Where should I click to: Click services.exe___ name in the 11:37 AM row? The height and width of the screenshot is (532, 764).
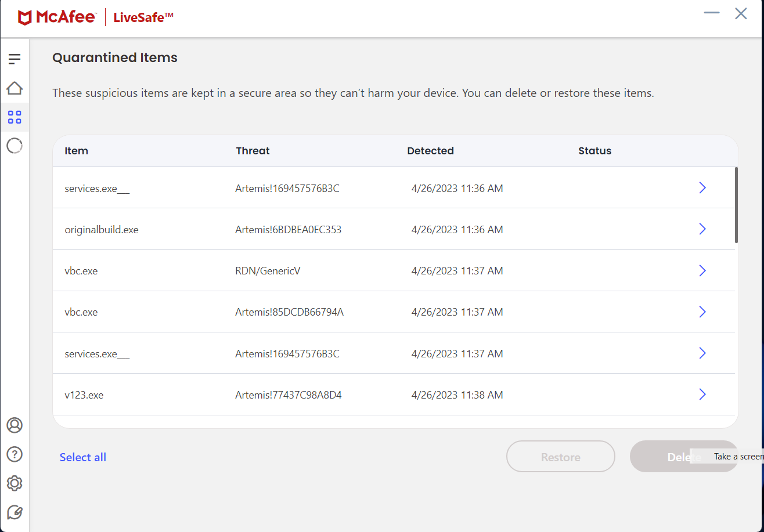[x=97, y=354]
